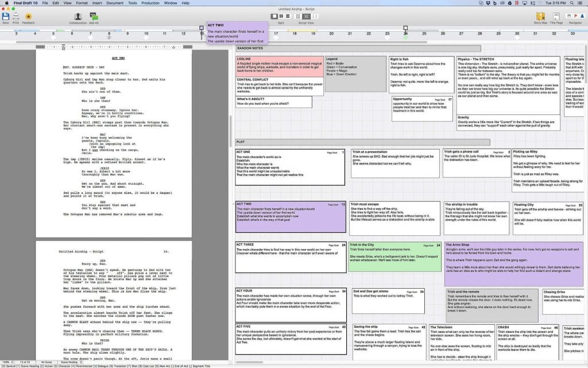Open the Document menu

coord(114,3)
